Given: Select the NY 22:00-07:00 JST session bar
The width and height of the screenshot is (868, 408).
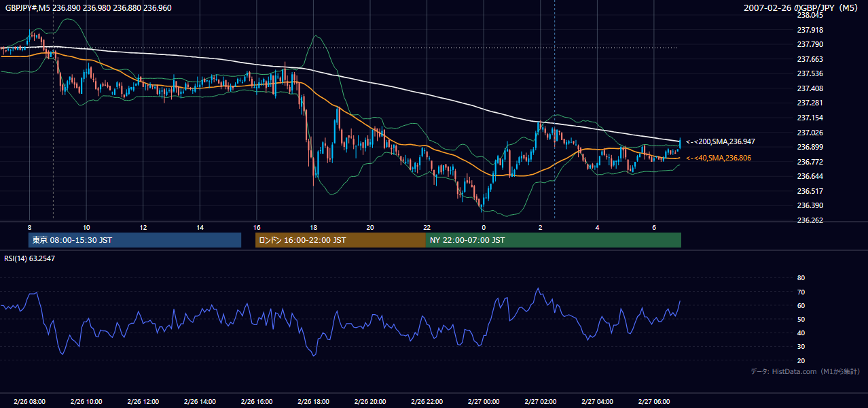Looking at the screenshot, I should (x=554, y=240).
